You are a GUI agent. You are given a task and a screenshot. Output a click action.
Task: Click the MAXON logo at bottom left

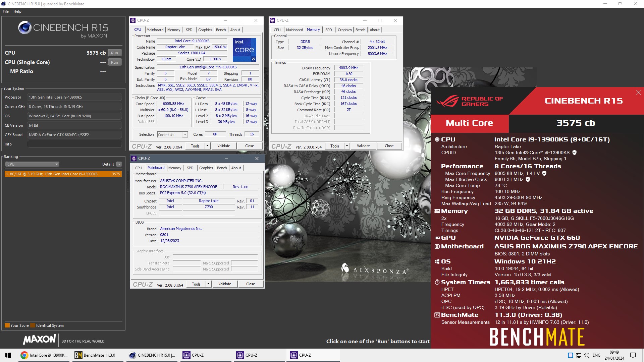[x=39, y=340]
